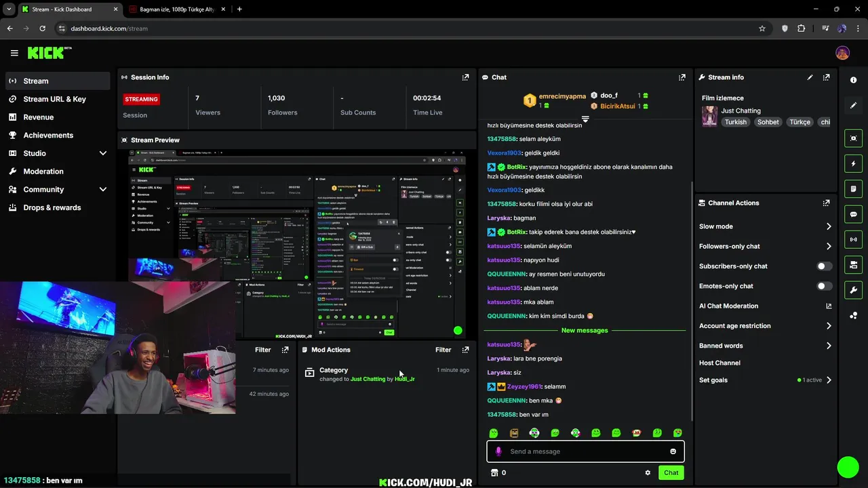This screenshot has width=868, height=488.
Task: Open chat settings gear icon
Action: pyautogui.click(x=648, y=472)
